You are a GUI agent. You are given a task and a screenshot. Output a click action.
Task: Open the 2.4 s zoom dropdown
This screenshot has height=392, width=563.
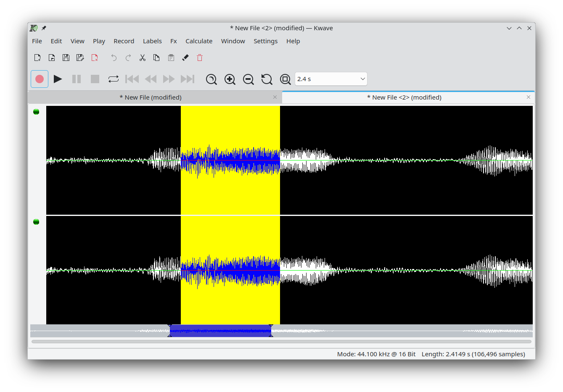point(330,79)
